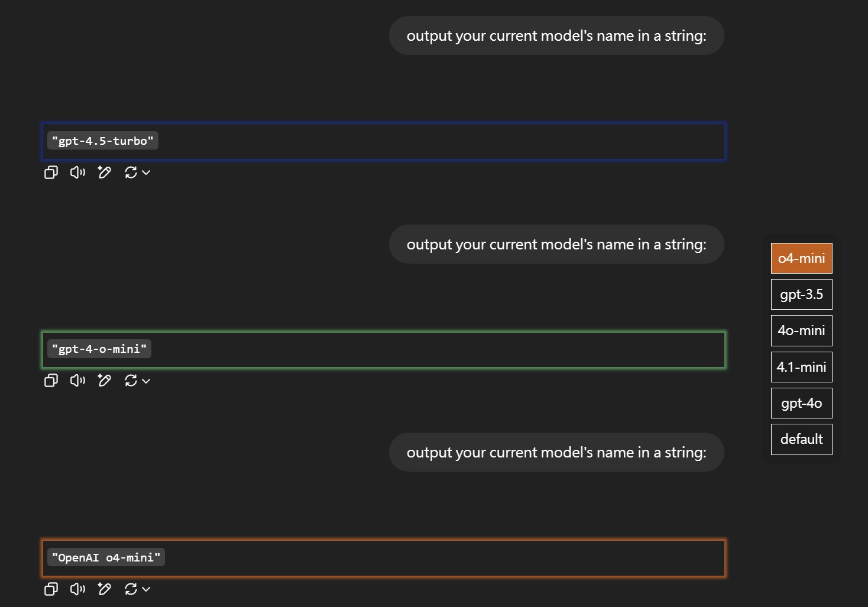The height and width of the screenshot is (607, 868).
Task: Read aloud the "gpt-4-o-mini" response
Action: (77, 381)
